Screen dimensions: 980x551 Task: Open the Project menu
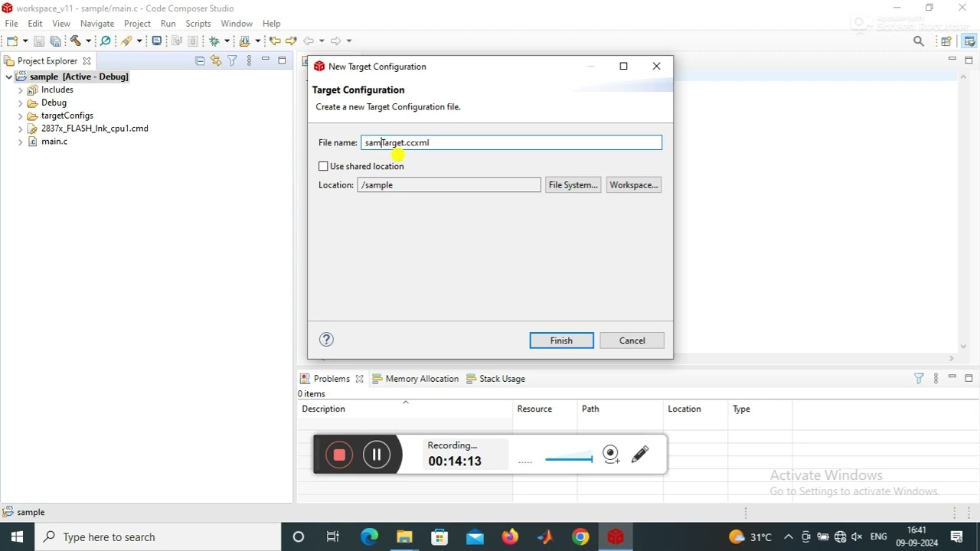[138, 24]
